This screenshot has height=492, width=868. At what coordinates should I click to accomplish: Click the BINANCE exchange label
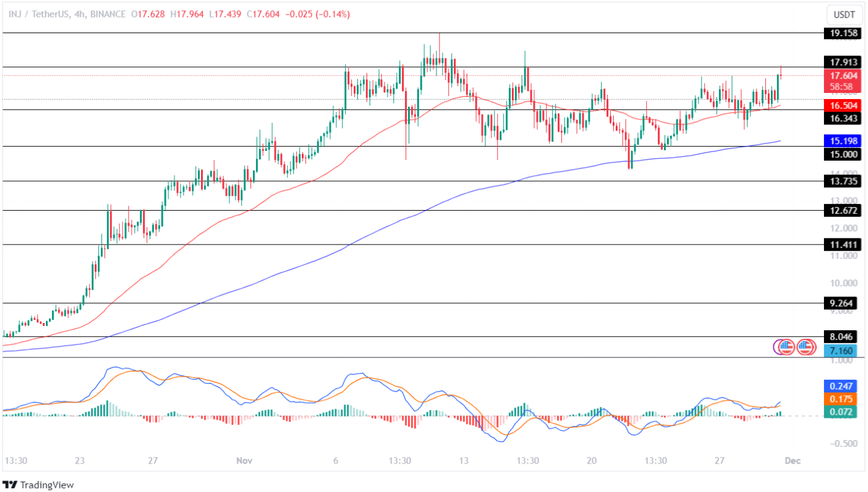(x=108, y=14)
